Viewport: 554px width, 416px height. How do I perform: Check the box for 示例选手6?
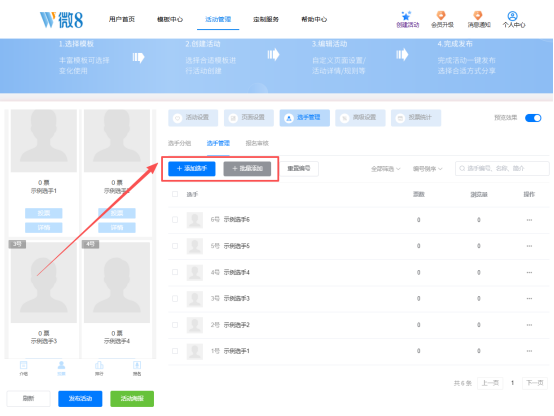coord(175,220)
